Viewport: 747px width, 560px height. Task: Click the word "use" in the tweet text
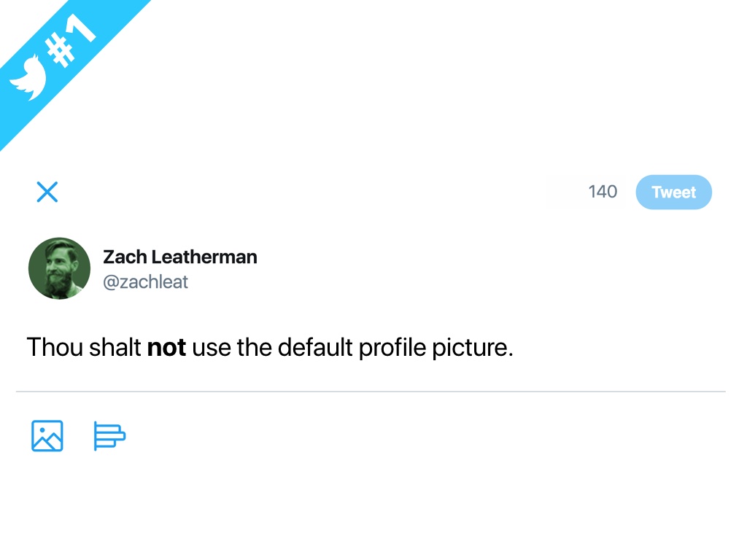click(212, 348)
